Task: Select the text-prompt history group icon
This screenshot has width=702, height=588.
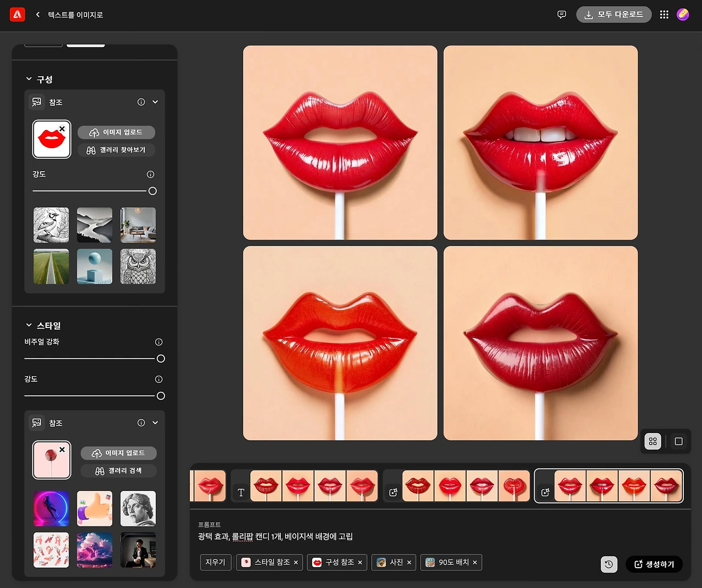Action: 241,493
